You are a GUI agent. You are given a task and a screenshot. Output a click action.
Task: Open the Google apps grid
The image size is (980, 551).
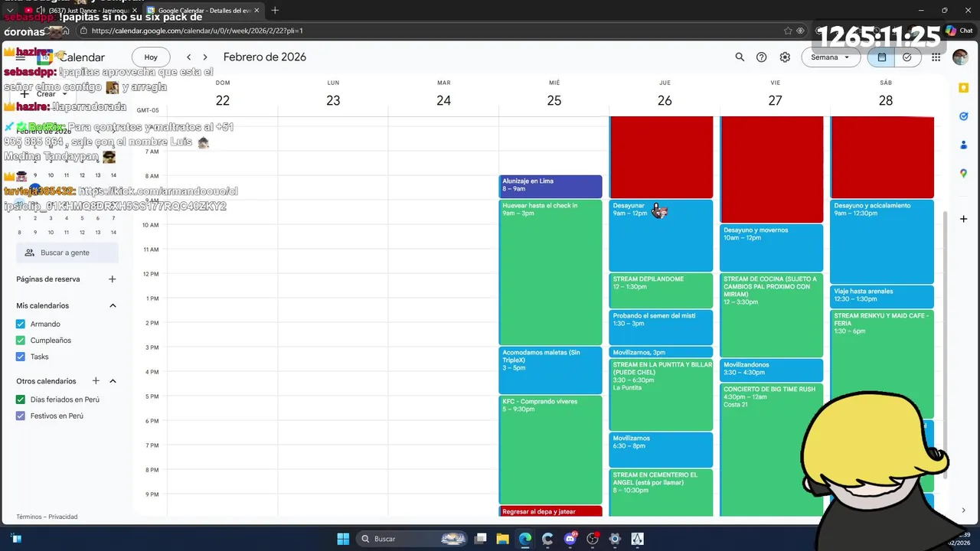[x=936, y=57]
